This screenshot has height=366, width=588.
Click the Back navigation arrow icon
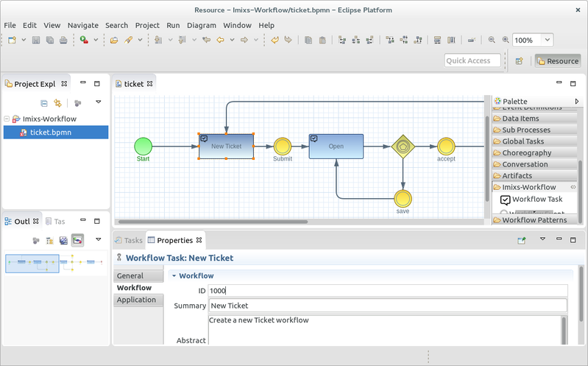220,40
